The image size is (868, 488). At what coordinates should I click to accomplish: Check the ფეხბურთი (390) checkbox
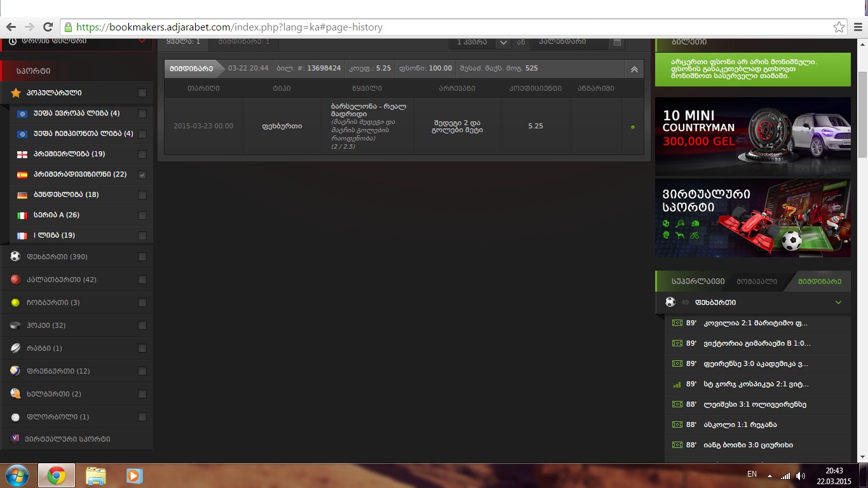click(142, 257)
